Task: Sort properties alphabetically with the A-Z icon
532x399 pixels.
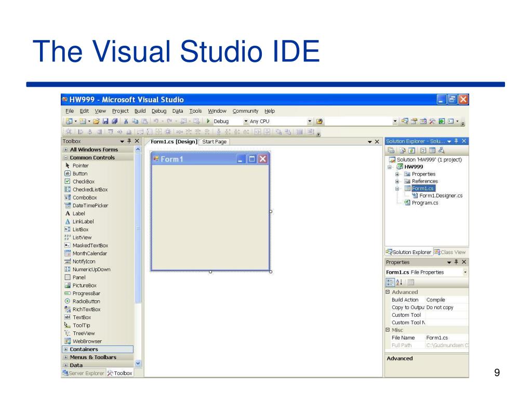Action: point(400,282)
